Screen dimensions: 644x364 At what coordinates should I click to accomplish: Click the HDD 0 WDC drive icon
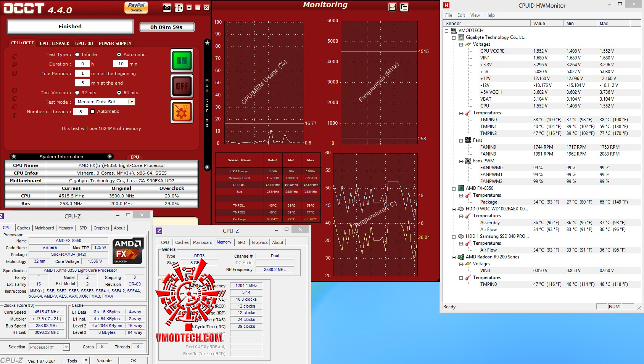[x=461, y=209]
